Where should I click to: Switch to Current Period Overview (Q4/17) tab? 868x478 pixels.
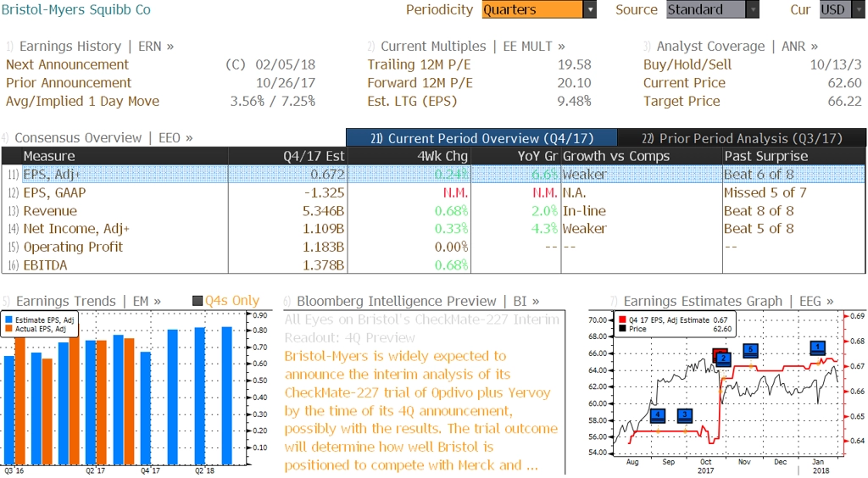[481, 138]
